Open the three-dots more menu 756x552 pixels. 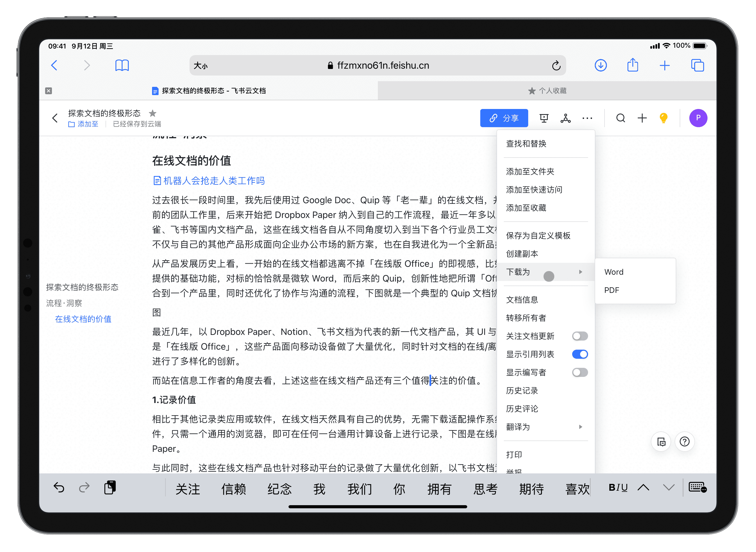point(587,118)
